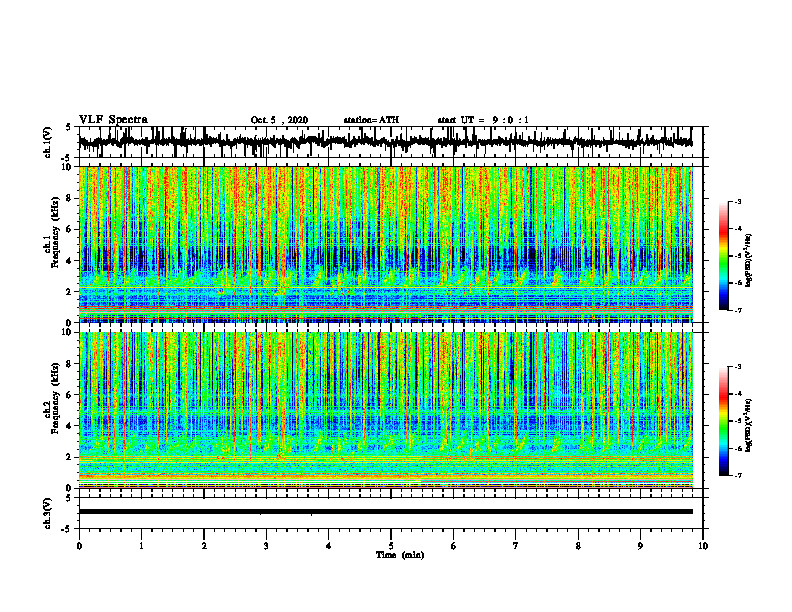Click the ch.2 spectrogram color bar
This screenshot has width=792, height=612.
coord(723,421)
